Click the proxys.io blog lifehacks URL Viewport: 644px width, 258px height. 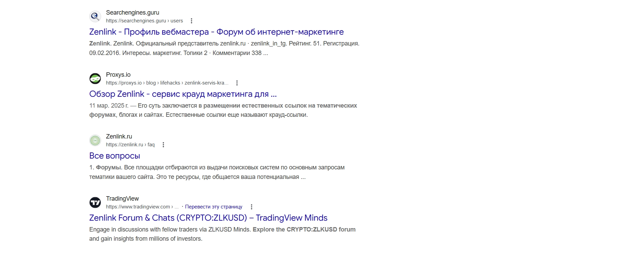[x=167, y=83]
